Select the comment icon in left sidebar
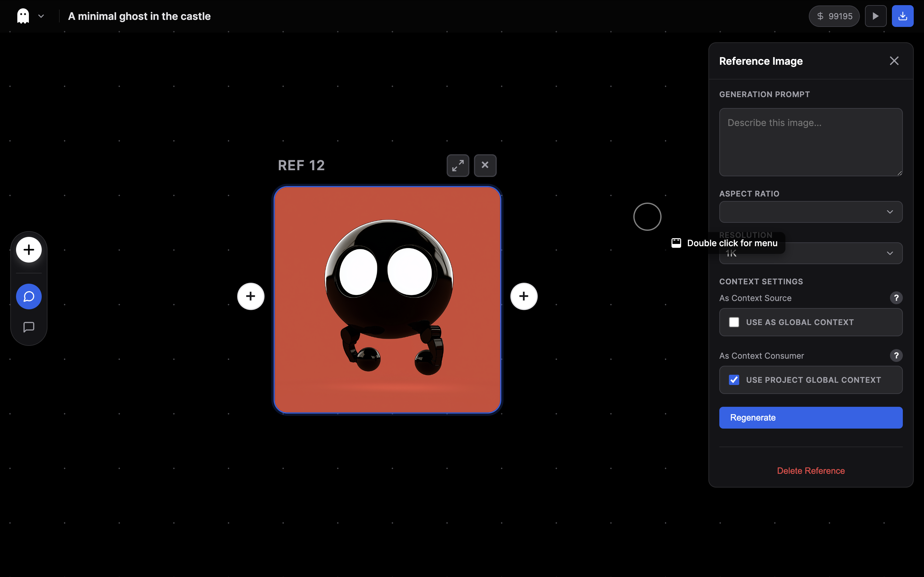Screen dimensions: 924x577 coord(29,327)
